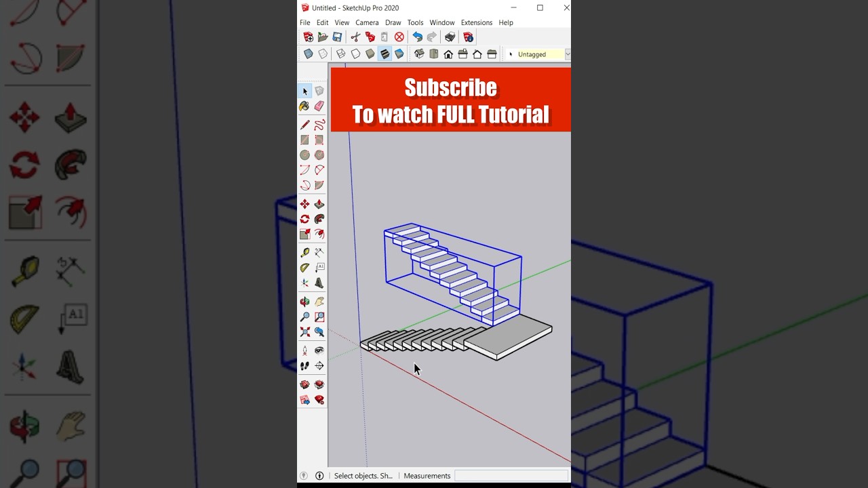
Task: Click the Previous view tool
Action: pyautogui.click(x=319, y=332)
